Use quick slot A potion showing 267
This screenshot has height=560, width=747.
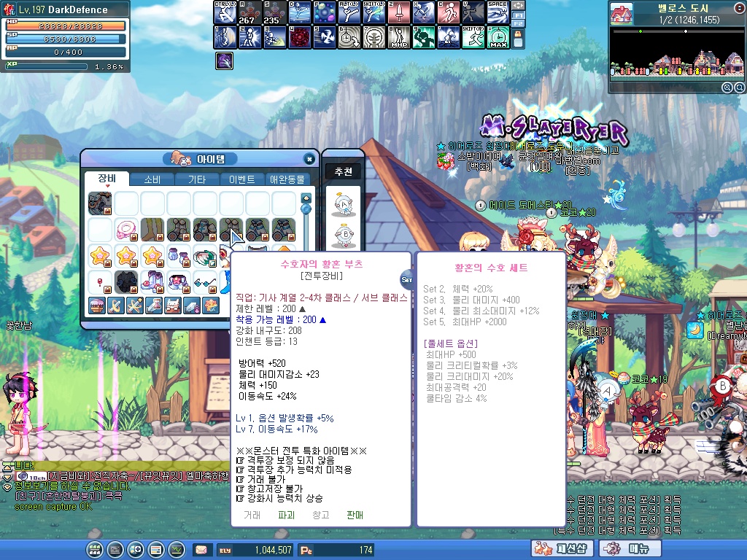249,12
